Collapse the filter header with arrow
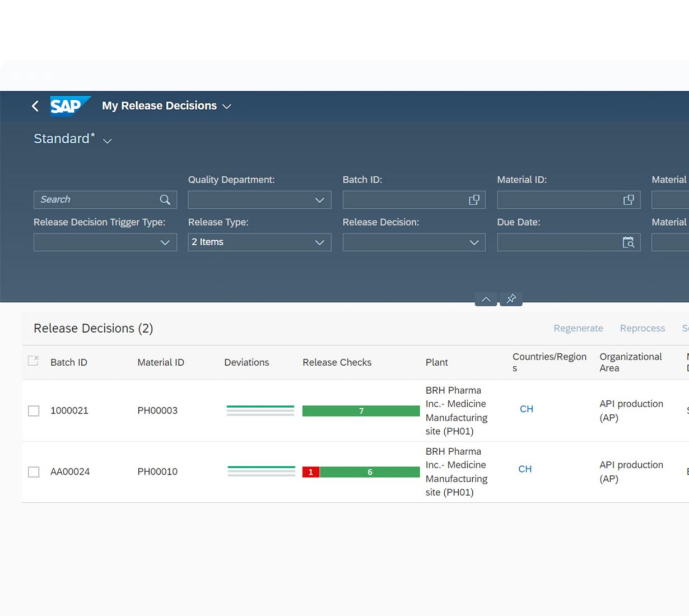Screen dimensions: 689x616 (486, 299)
